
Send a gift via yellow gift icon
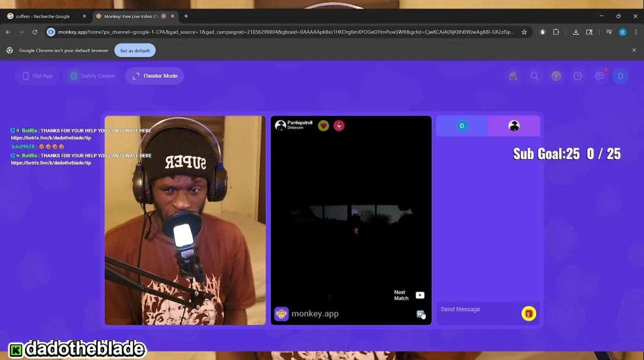528,313
